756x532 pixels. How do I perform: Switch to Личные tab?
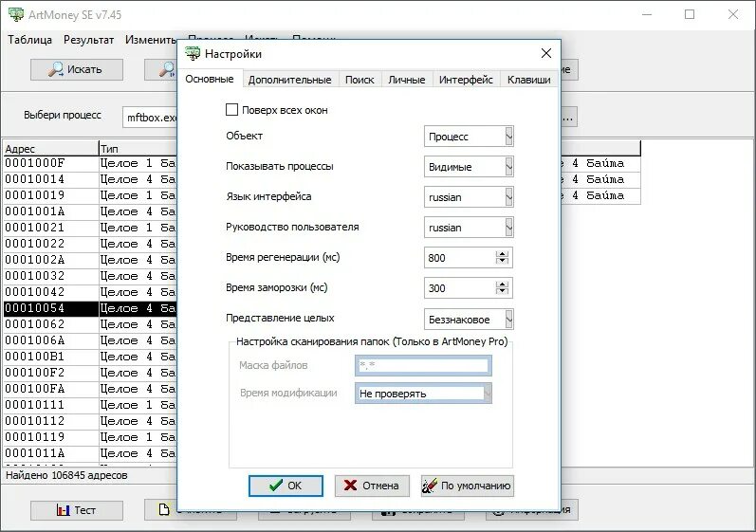pyautogui.click(x=407, y=80)
